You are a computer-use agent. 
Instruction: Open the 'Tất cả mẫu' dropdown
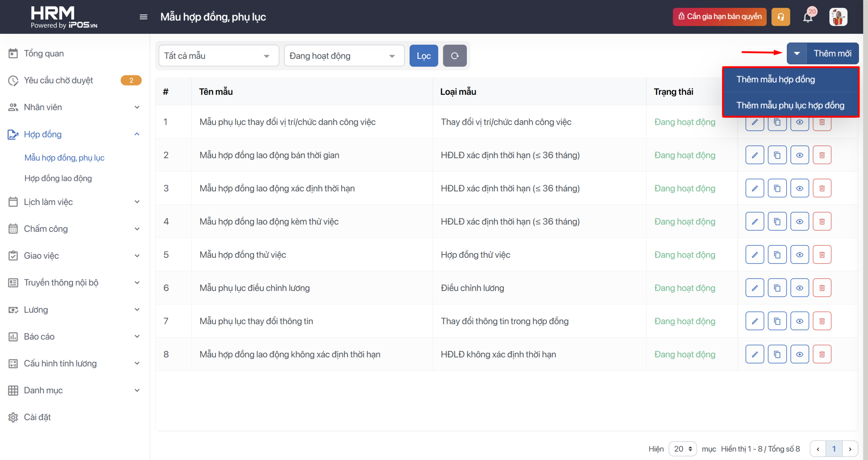click(x=218, y=56)
